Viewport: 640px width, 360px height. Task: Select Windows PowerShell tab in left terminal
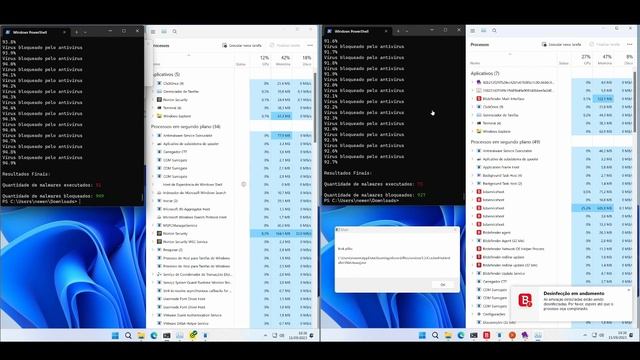[35, 32]
